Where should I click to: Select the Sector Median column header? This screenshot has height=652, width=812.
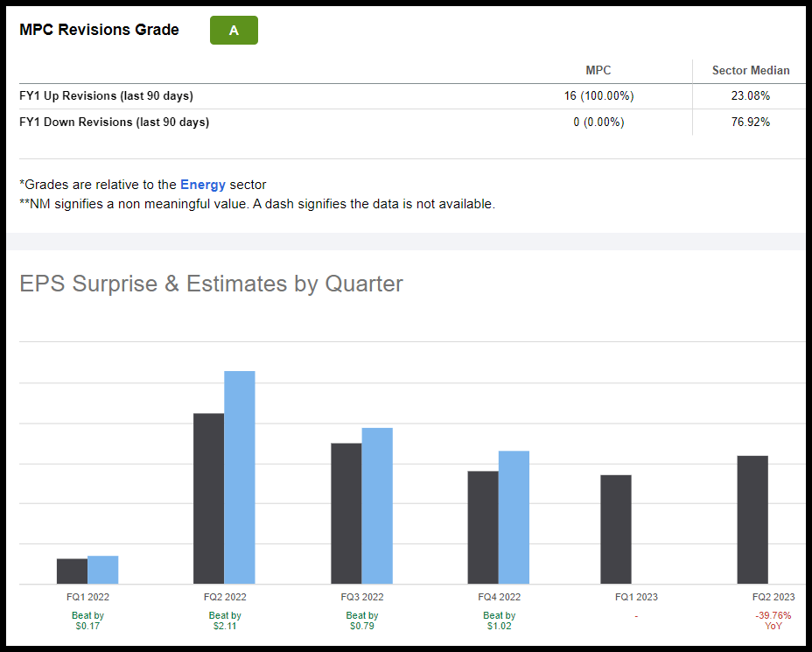(x=751, y=70)
